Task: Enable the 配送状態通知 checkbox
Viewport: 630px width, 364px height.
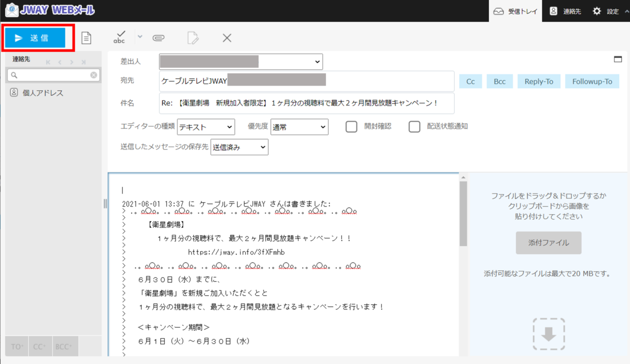Action: 415,126
